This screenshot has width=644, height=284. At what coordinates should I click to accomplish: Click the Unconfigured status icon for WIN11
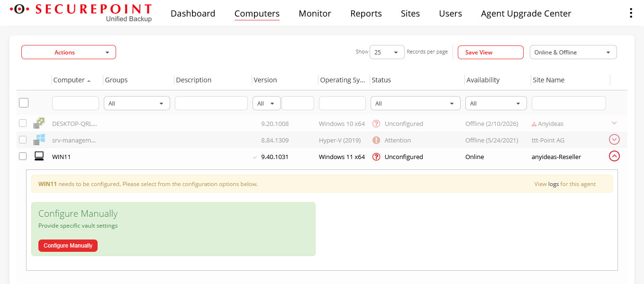[x=376, y=157]
